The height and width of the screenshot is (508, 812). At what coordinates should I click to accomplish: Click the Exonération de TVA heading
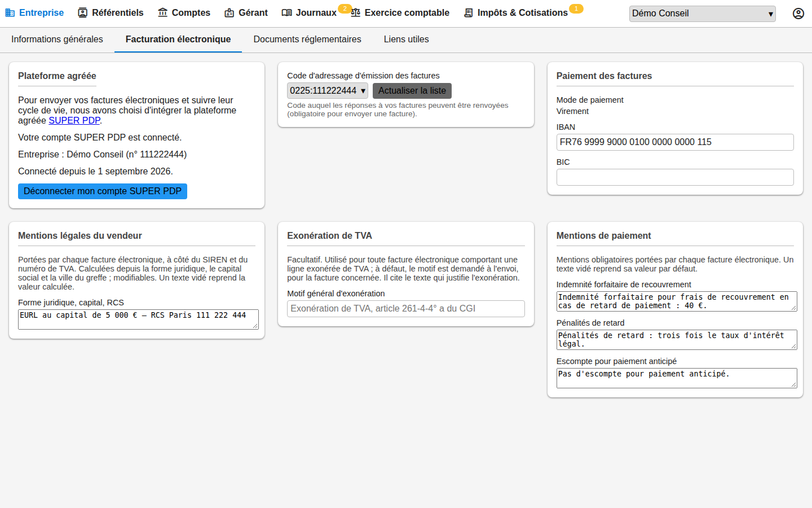329,235
